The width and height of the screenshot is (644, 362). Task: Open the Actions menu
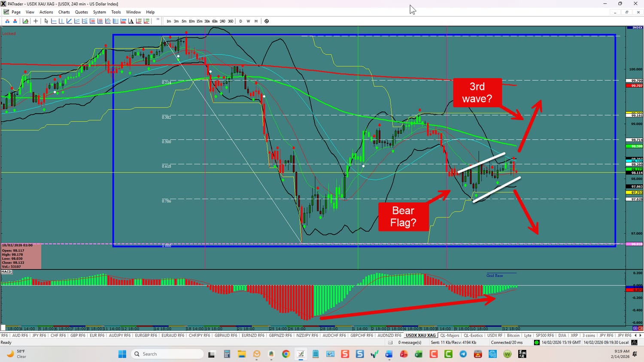46,12
